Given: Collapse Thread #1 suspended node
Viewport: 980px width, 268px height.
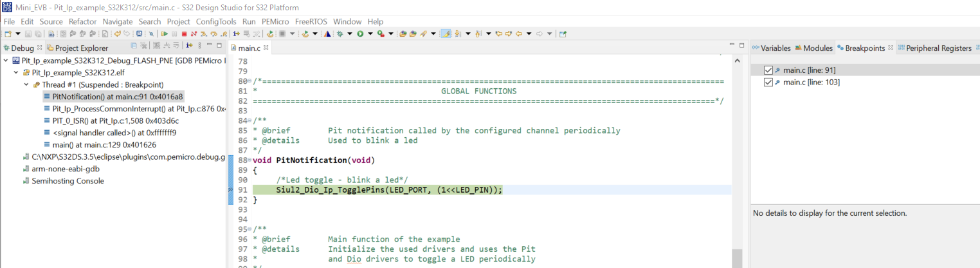Looking at the screenshot, I should (x=26, y=84).
